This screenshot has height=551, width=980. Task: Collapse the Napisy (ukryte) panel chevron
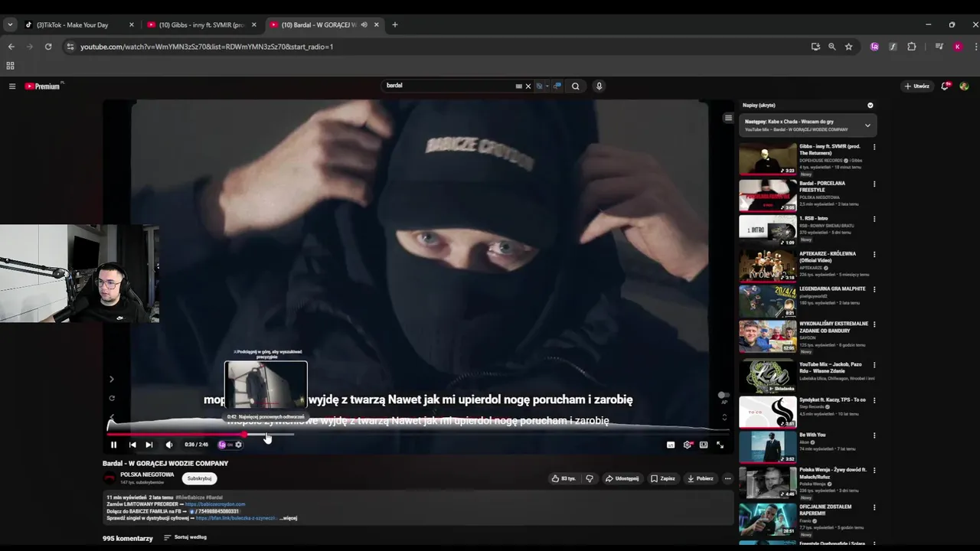[x=870, y=106]
